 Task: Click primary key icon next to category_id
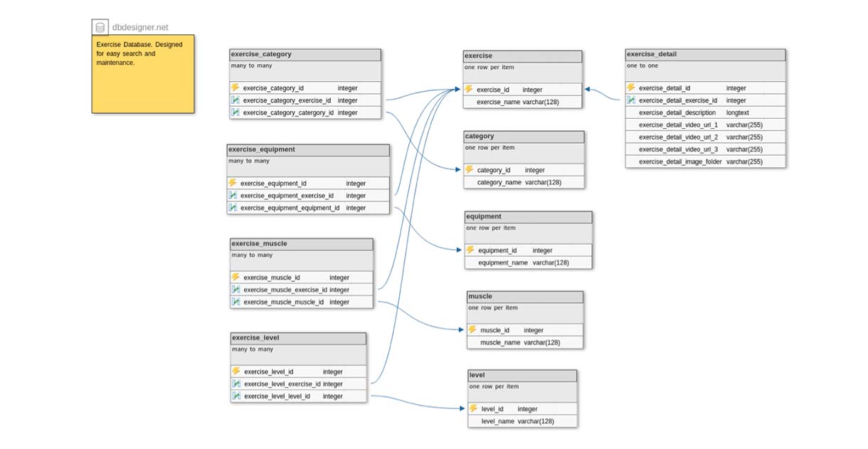pyautogui.click(x=470, y=169)
